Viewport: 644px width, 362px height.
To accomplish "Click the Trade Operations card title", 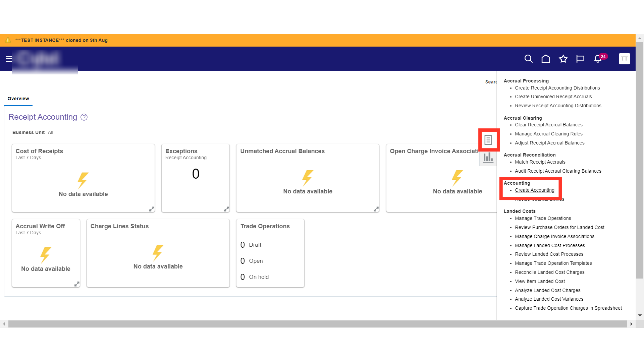I will click(x=265, y=226).
